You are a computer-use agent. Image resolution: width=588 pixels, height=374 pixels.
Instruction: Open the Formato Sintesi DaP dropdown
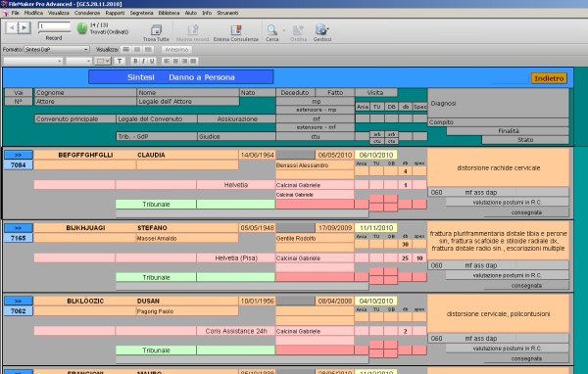coord(57,50)
